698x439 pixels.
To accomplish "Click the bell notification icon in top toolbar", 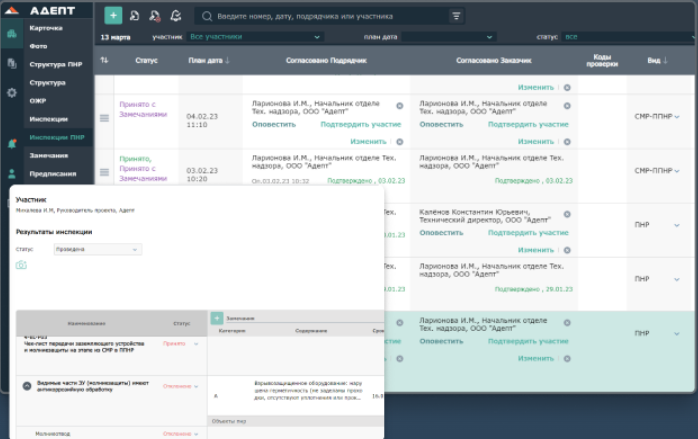I will 176,16.
